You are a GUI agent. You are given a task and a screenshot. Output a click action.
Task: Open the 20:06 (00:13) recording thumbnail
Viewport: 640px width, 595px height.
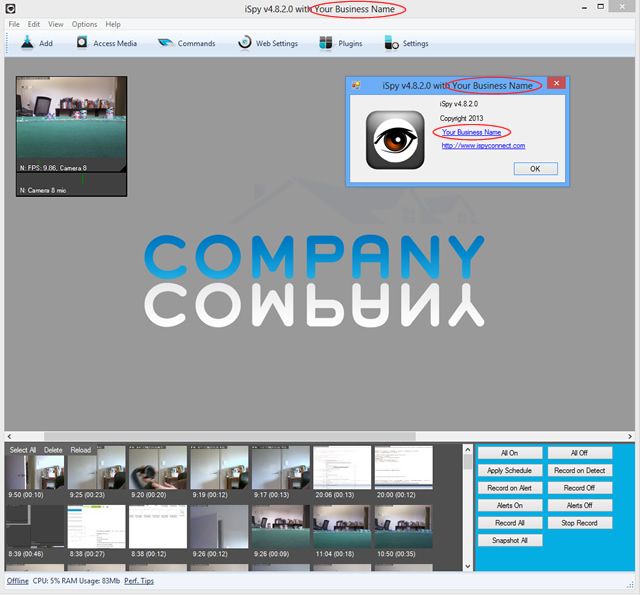click(x=342, y=468)
